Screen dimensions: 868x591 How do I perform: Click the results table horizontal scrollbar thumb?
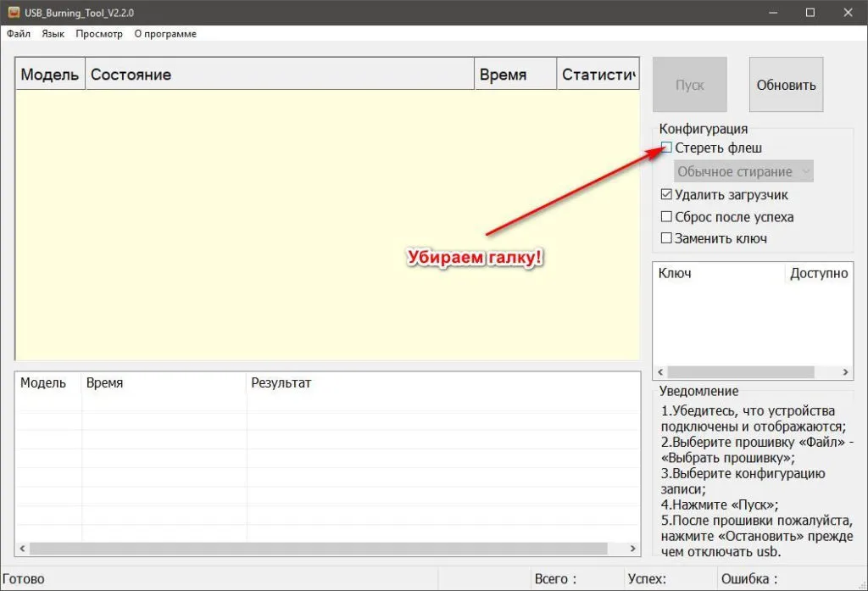(319, 549)
